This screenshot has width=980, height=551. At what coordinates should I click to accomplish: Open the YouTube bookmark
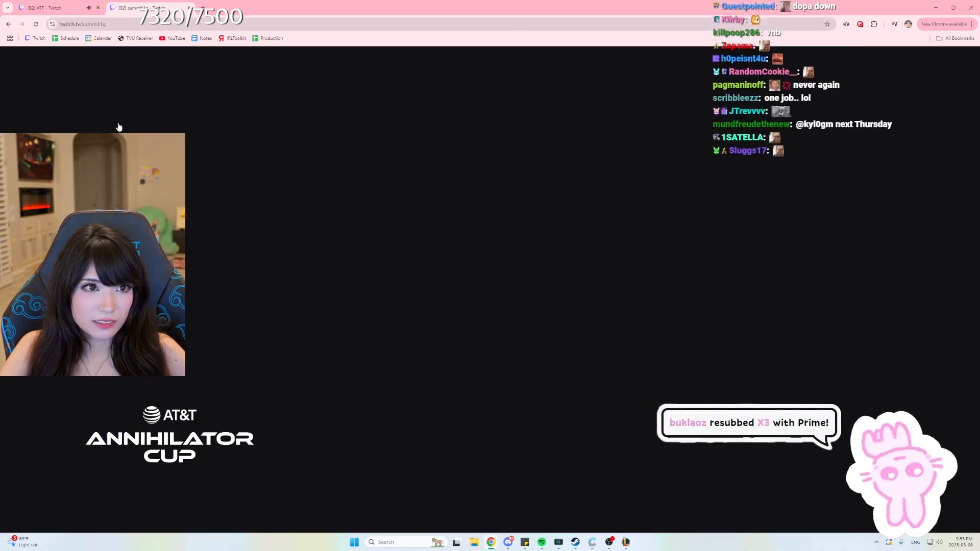coord(172,38)
